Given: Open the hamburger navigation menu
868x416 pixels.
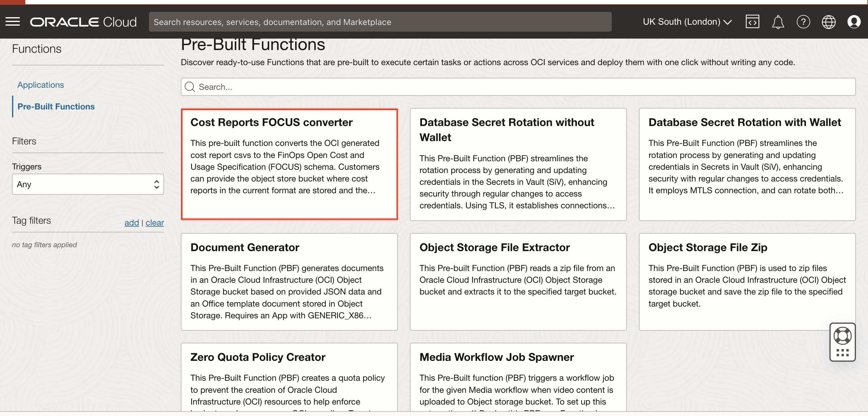Looking at the screenshot, I should click(12, 21).
